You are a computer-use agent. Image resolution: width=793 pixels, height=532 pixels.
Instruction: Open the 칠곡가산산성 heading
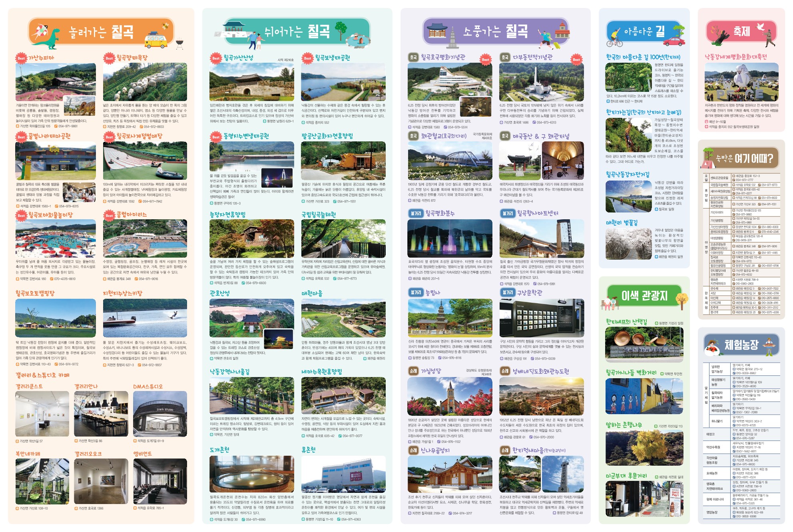click(238, 58)
